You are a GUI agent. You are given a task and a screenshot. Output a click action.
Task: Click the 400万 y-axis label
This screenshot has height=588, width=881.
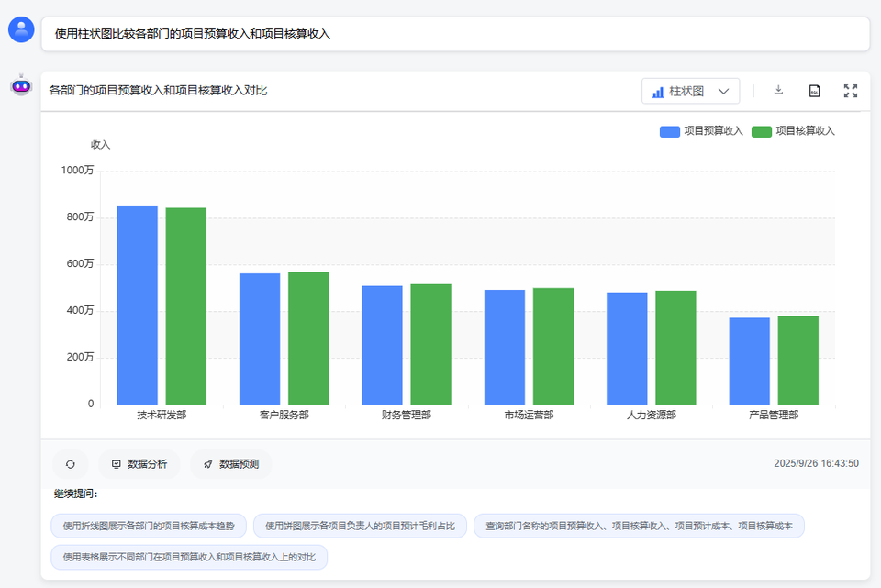[81, 311]
